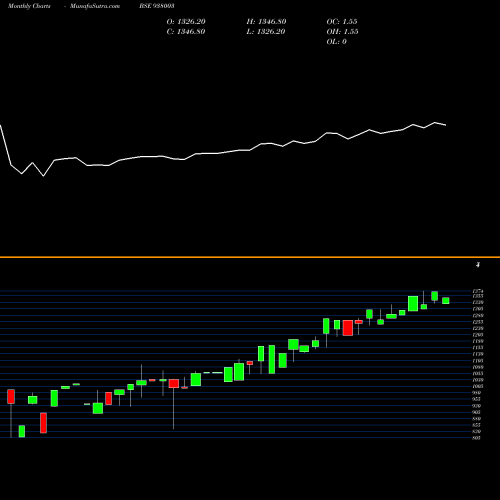The width and height of the screenshot is (500, 500).
Task: Click the "955" price axis label
Action: [x=477, y=399]
